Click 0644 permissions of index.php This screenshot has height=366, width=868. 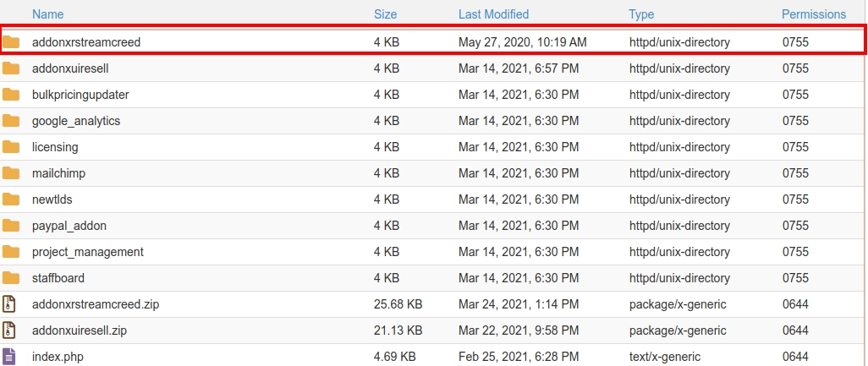tap(795, 357)
